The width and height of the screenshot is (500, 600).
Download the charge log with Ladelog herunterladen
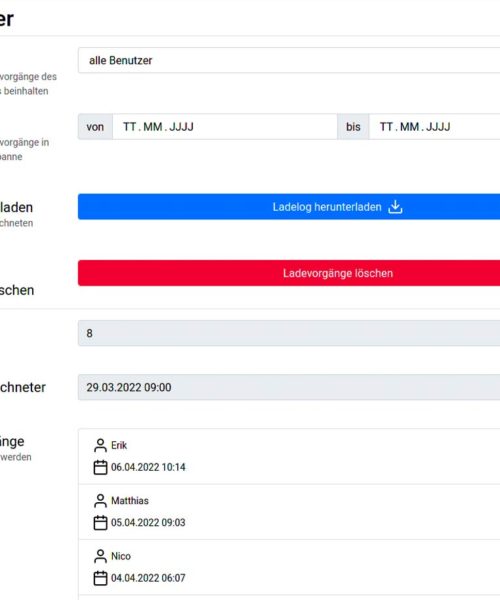[289, 207]
